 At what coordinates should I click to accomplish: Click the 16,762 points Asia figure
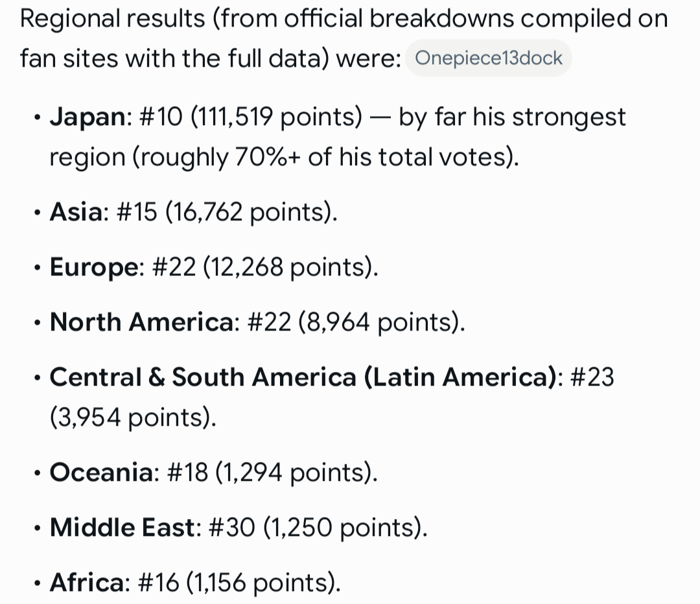coord(249,212)
